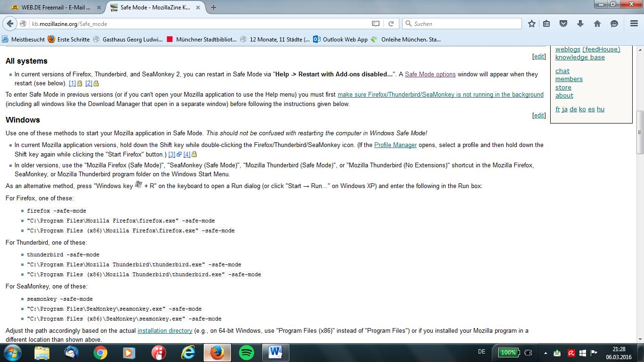Screen dimensions: 644x362
Task: Click the DE language indicator
Action: pyautogui.click(x=481, y=352)
